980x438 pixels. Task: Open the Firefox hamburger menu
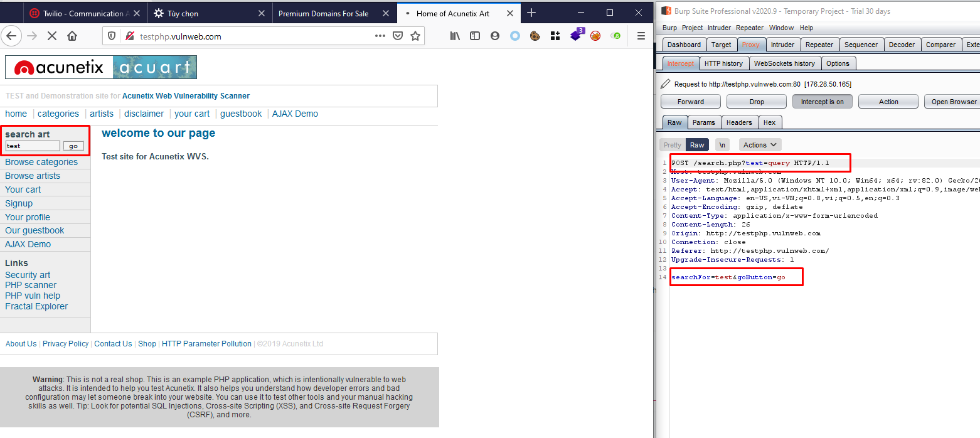click(641, 36)
